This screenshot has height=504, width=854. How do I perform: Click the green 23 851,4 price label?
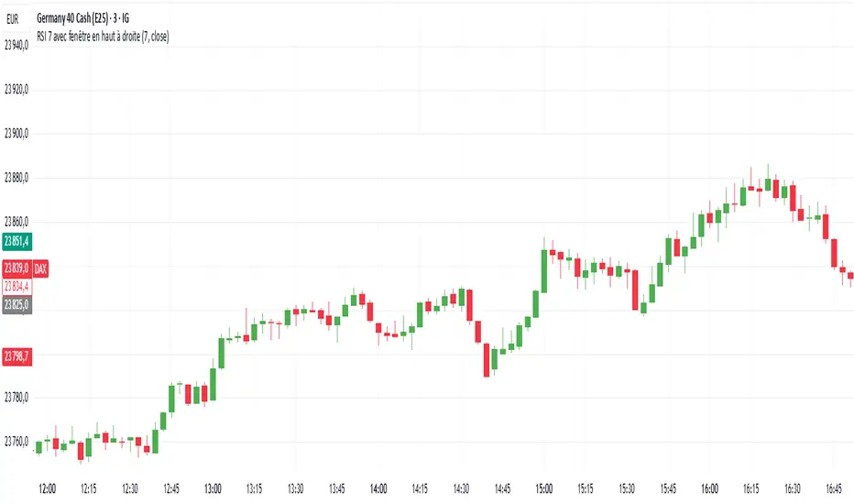coord(16,242)
